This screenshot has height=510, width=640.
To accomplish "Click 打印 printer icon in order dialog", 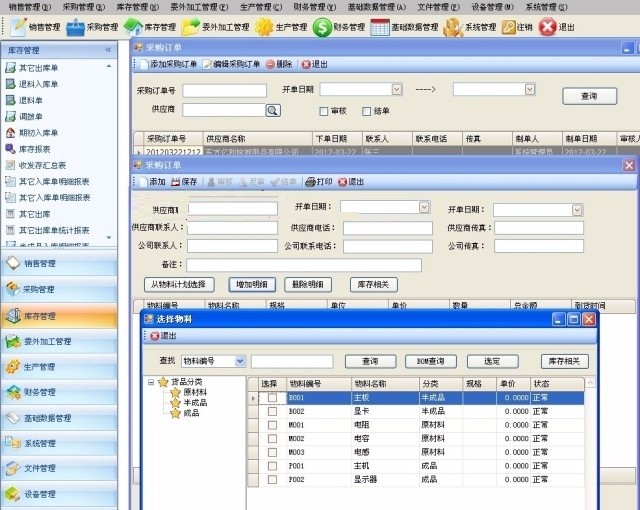I will tap(311, 182).
